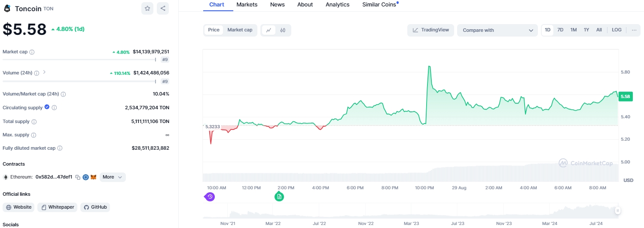Select the 1M time range
Image resolution: width=644 pixels, height=228 pixels.
[x=574, y=30]
